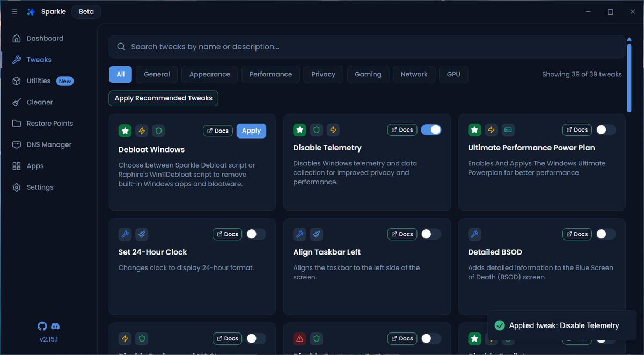Click the green star badge on Debloat Windows
The width and height of the screenshot is (644, 355).
[125, 131]
